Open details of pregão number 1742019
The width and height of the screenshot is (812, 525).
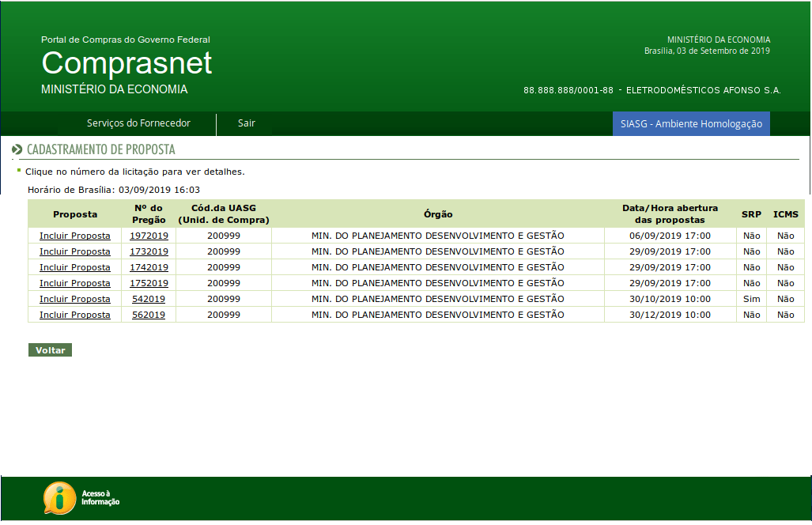click(149, 267)
